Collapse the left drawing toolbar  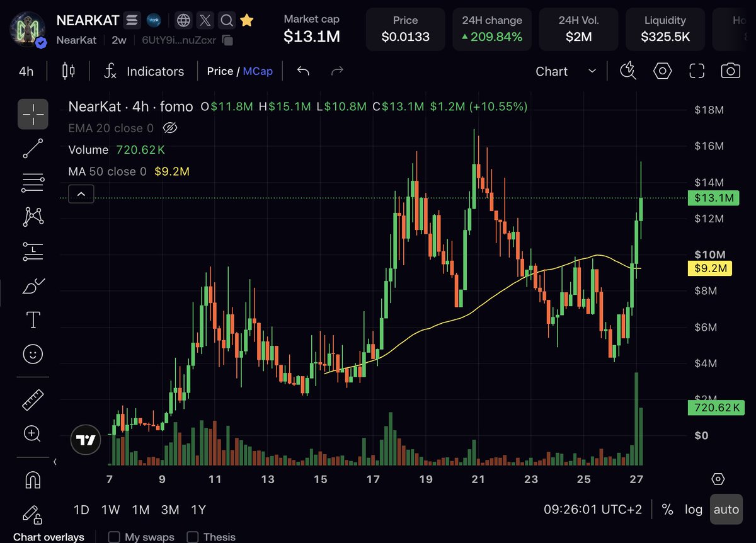[x=55, y=462]
